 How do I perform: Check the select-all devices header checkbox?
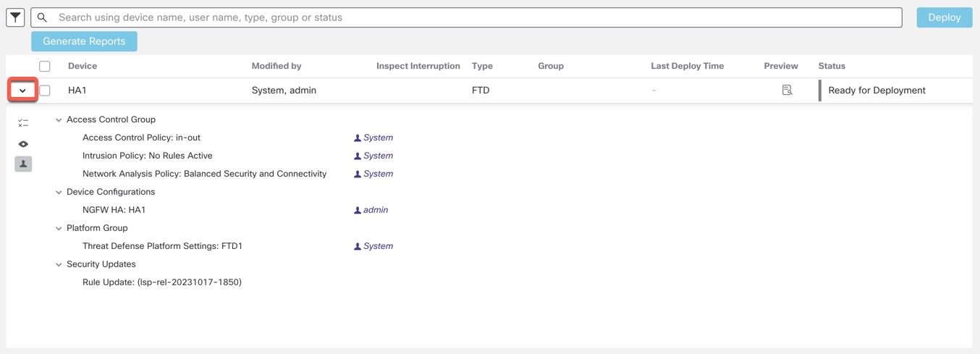45,66
